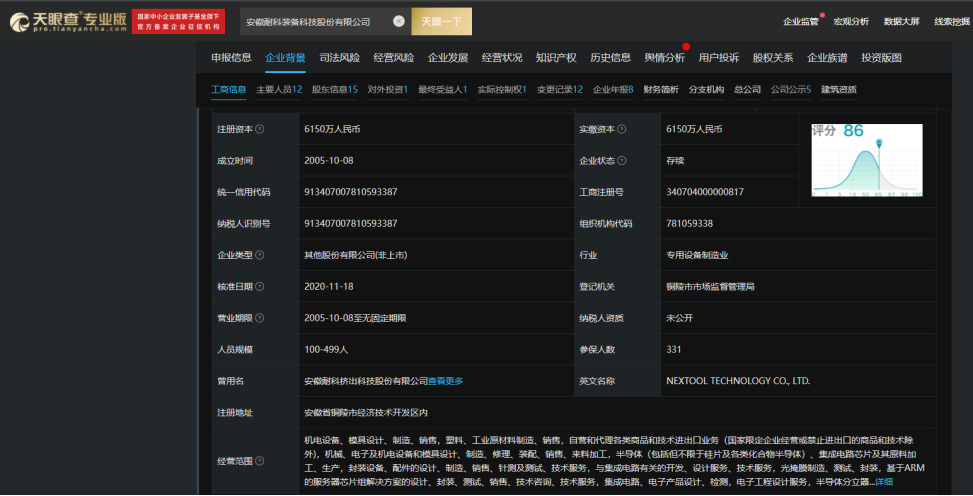The image size is (973, 496).
Task: Click registration authority 铜陵市市场监督管理局
Action: point(711,287)
